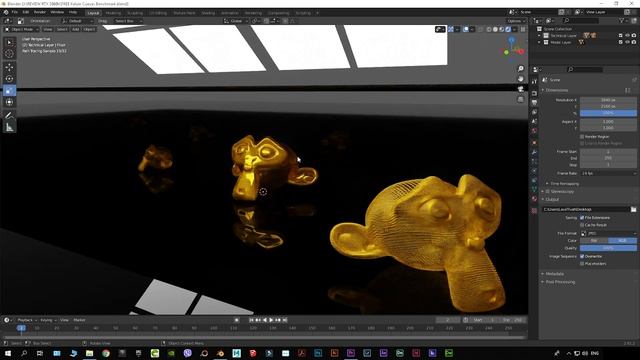This screenshot has width=640, height=360.
Task: Click the pan hand icon in the viewport
Action: point(521,79)
